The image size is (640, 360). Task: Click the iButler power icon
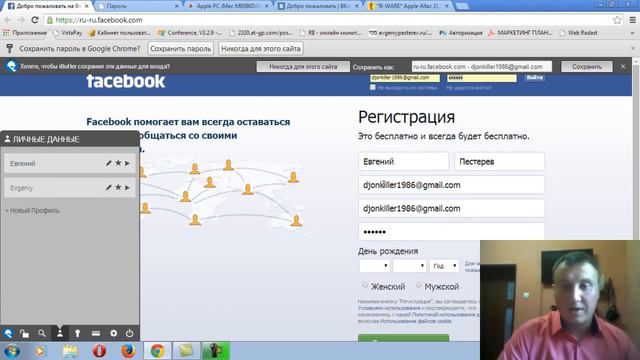129,333
